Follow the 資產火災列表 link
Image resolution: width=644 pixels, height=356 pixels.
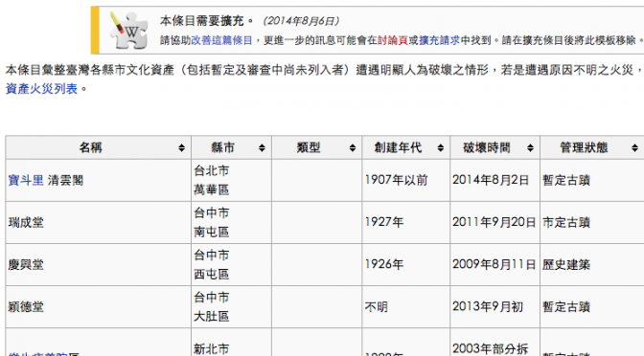coord(41,89)
